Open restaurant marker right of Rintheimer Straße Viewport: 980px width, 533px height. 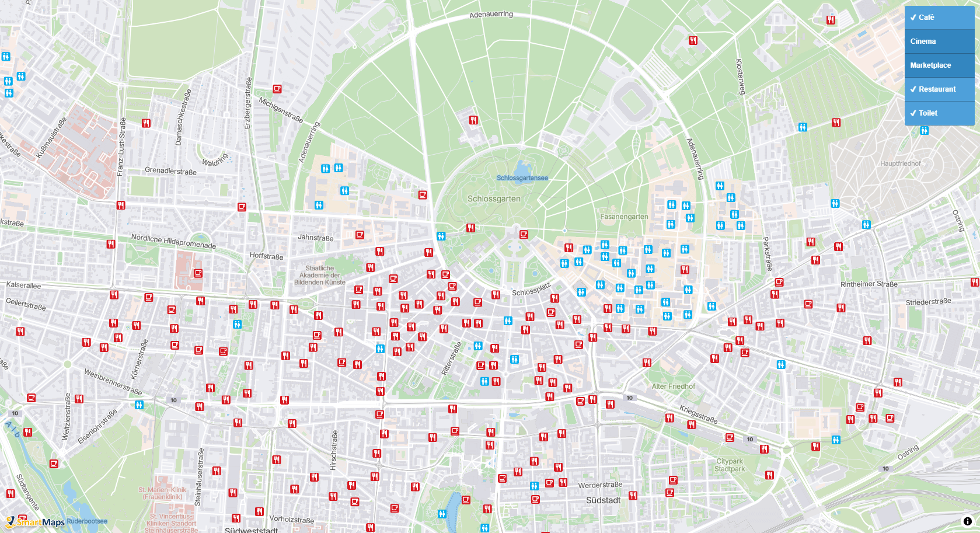(x=975, y=283)
